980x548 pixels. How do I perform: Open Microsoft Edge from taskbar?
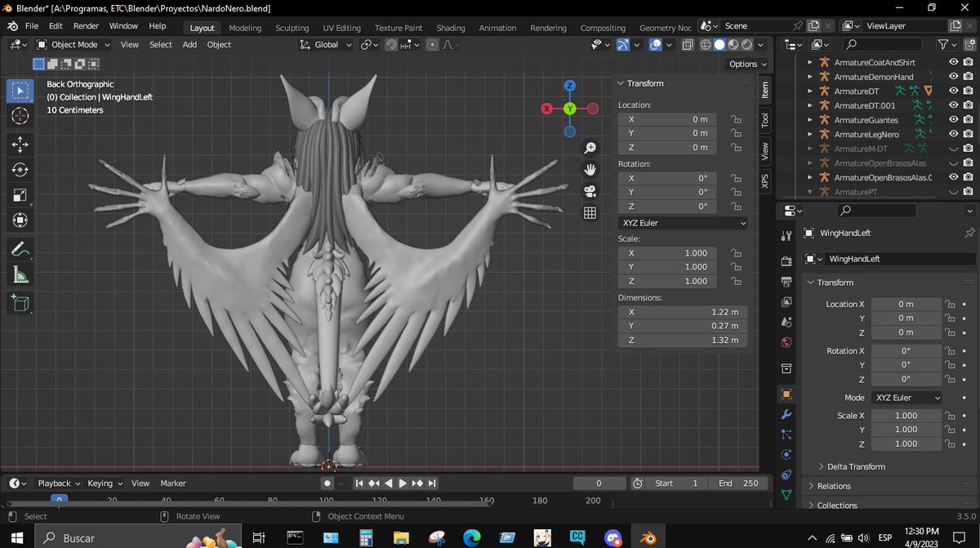coord(471,538)
